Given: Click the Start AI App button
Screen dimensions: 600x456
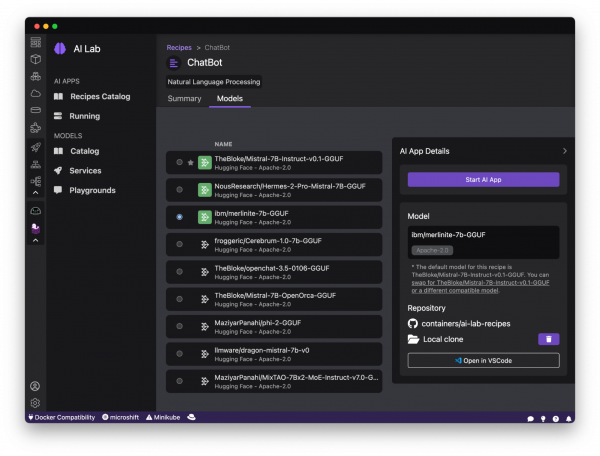Looking at the screenshot, I should pos(483,180).
